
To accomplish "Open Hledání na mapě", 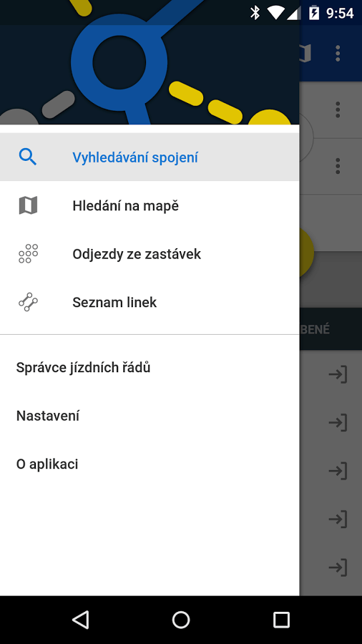I will (x=150, y=205).
